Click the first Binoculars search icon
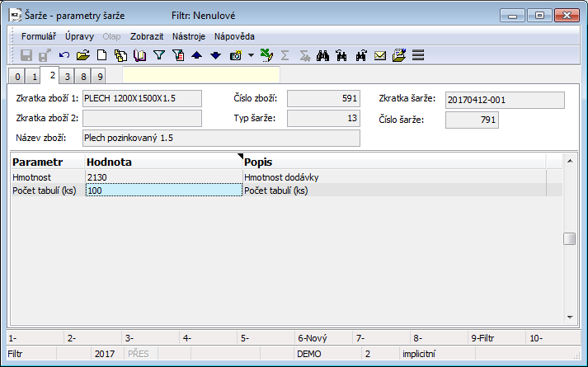This screenshot has width=588, height=367. point(322,55)
